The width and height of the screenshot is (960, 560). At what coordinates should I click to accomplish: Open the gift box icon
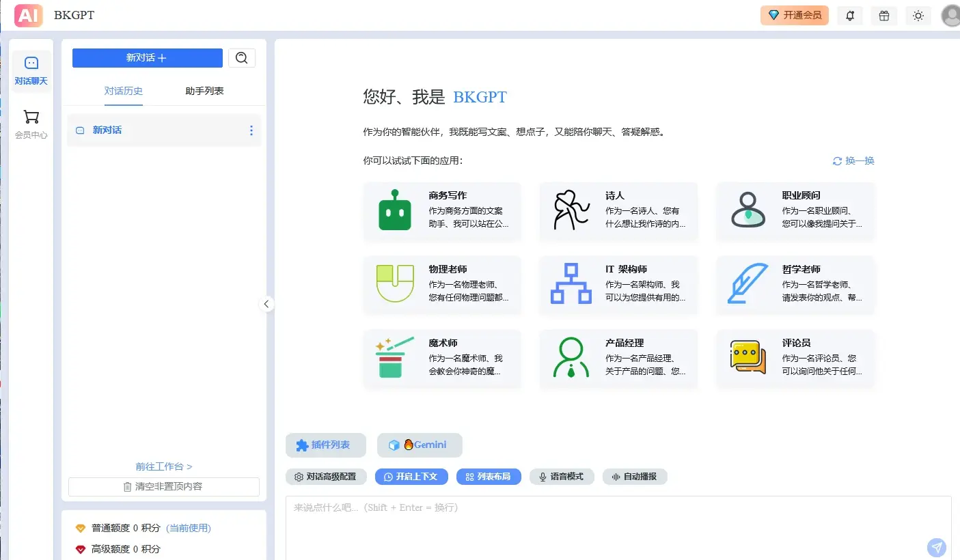point(884,16)
